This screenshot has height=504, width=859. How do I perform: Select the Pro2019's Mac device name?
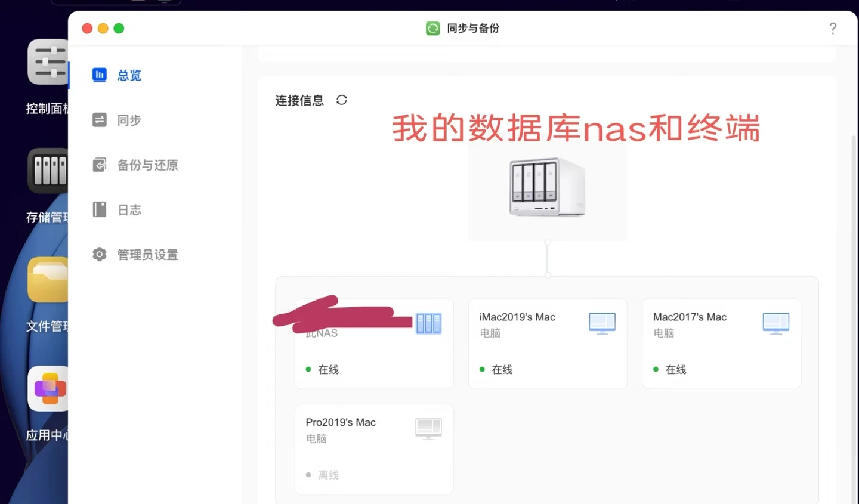click(x=341, y=422)
